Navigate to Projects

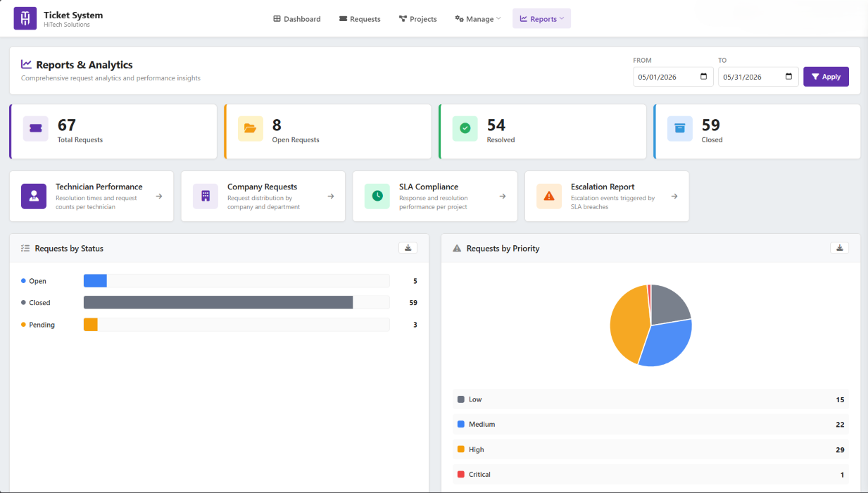click(x=417, y=19)
